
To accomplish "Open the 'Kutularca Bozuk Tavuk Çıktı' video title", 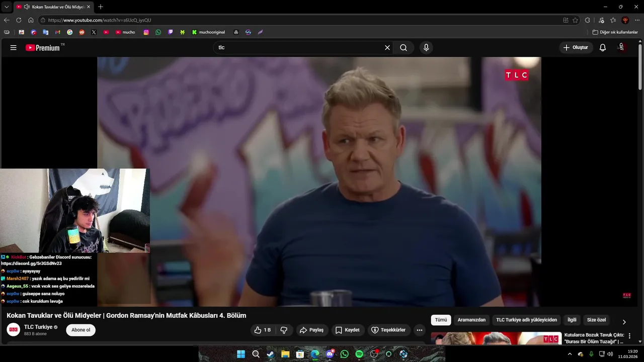I will click(594, 338).
